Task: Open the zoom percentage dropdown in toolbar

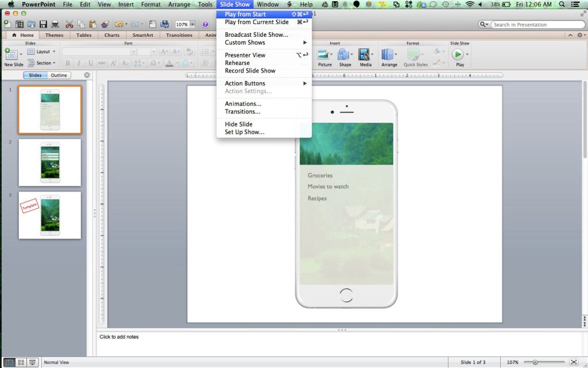Action: tap(192, 24)
